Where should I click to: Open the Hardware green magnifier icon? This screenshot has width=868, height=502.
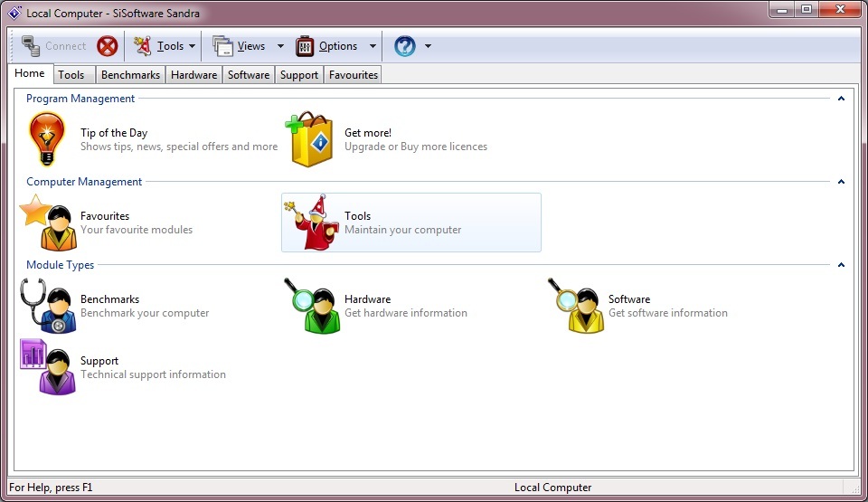pyautogui.click(x=312, y=306)
